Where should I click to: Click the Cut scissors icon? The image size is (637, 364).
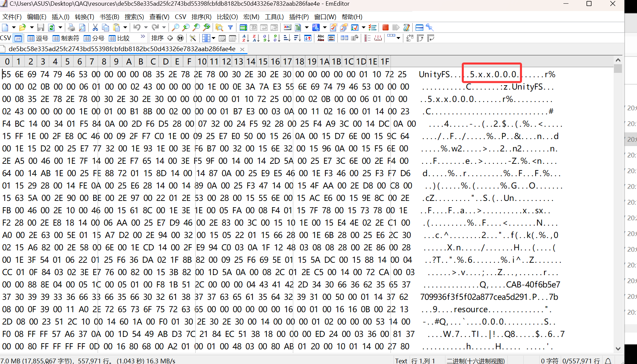(95, 27)
